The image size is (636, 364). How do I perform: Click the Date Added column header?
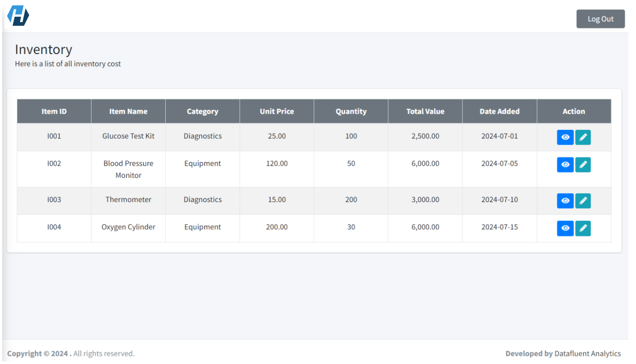click(499, 111)
